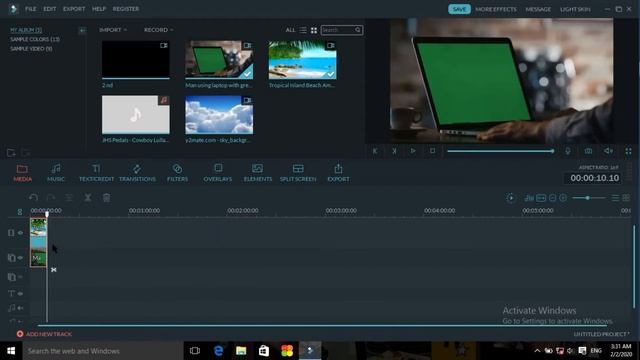
Task: Mute the music track
Action: 20,308
